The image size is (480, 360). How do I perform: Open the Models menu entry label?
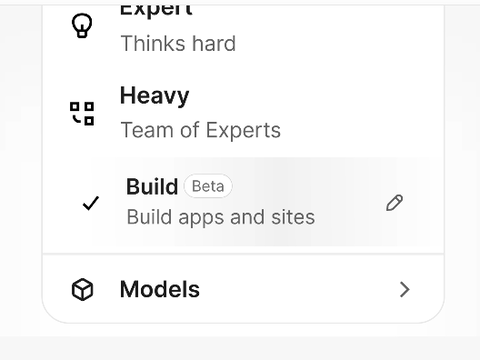coord(160,289)
